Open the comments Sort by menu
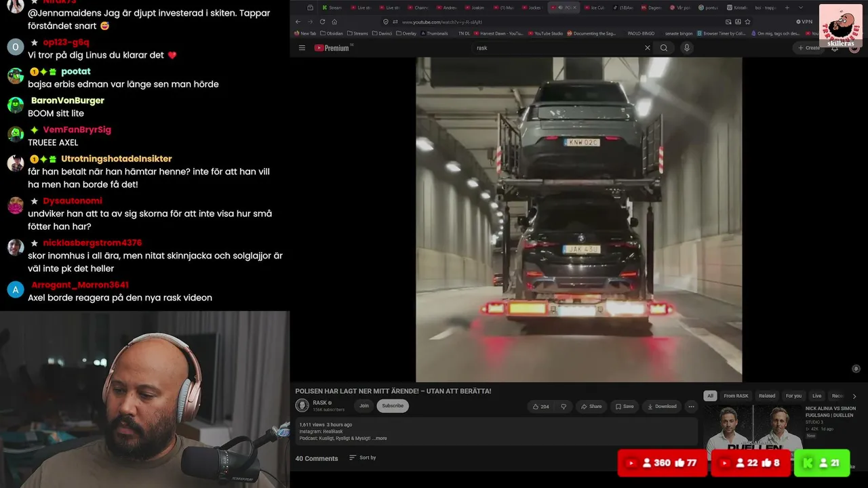The height and width of the screenshot is (488, 868). (362, 458)
